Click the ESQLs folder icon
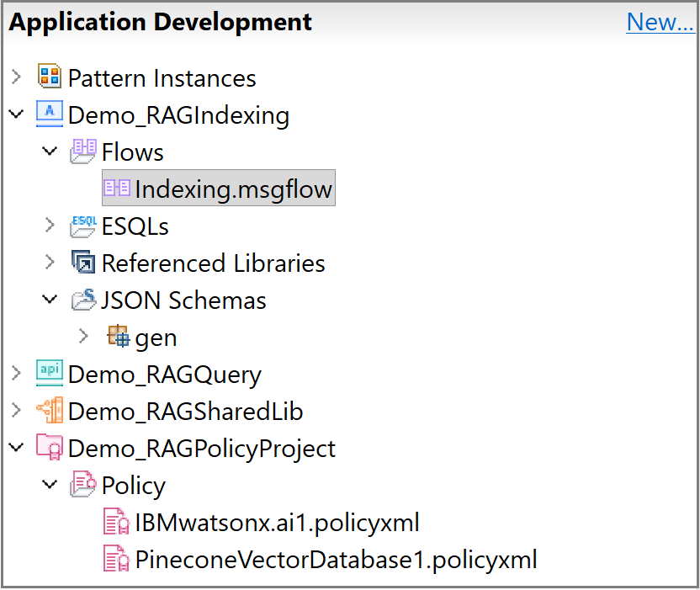 coord(83,226)
